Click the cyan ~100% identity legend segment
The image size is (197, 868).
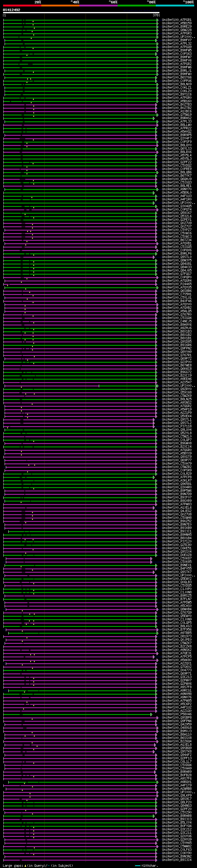[175, 6]
